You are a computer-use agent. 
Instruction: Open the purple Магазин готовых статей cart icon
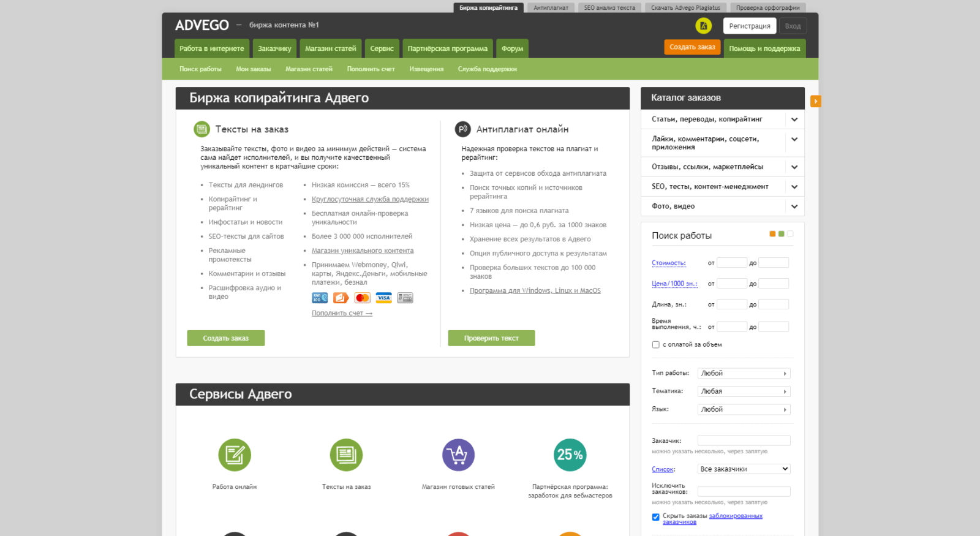coord(458,455)
